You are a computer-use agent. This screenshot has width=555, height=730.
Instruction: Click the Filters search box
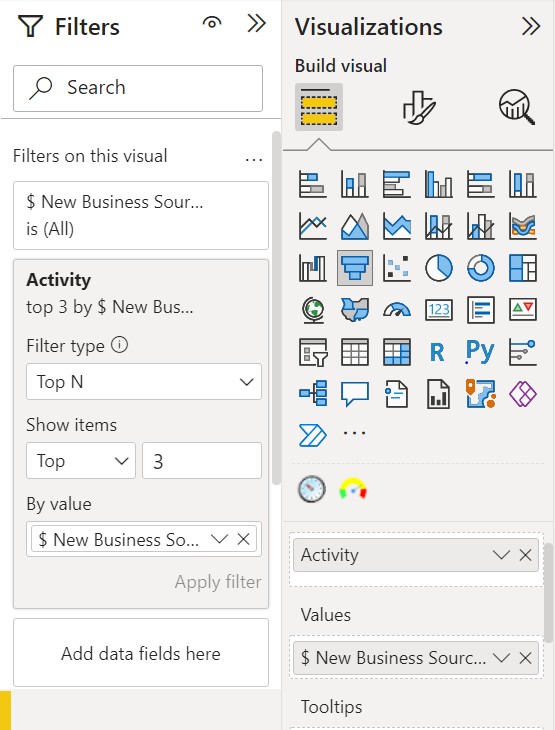click(x=138, y=88)
